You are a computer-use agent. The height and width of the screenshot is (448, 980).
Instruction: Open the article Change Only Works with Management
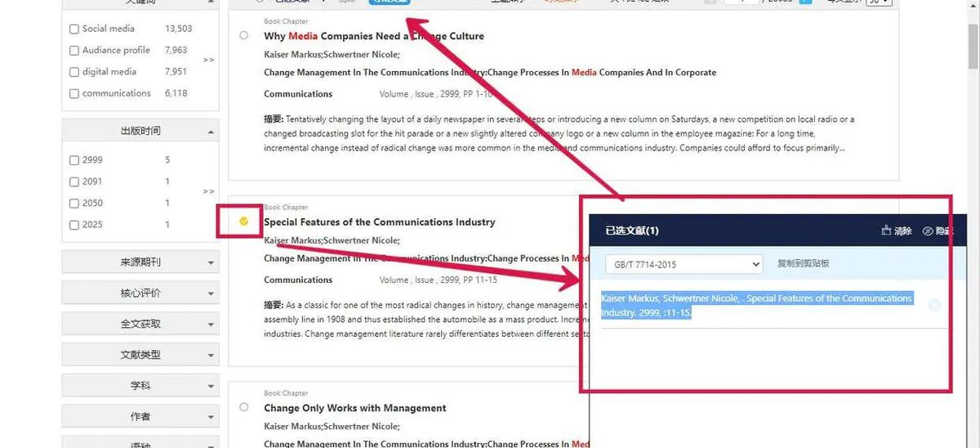354,408
